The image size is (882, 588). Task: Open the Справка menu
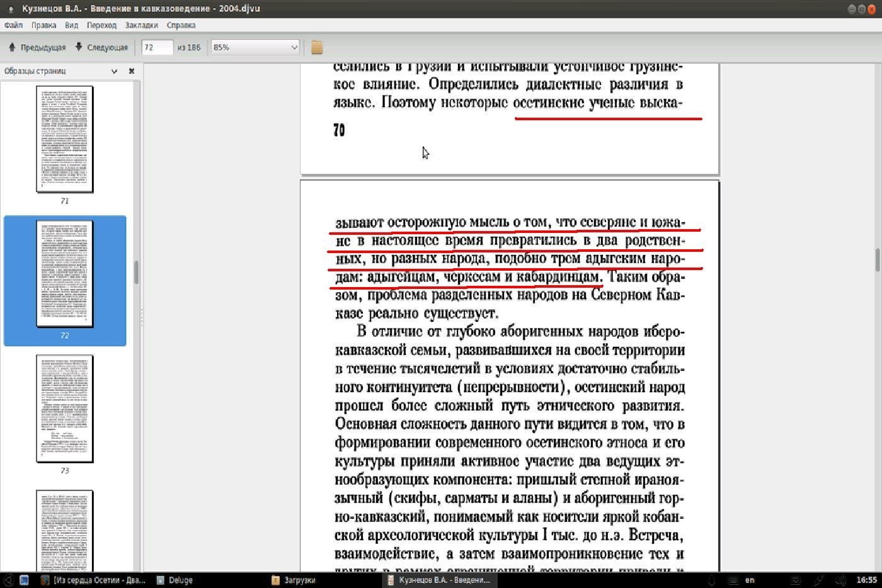point(181,25)
